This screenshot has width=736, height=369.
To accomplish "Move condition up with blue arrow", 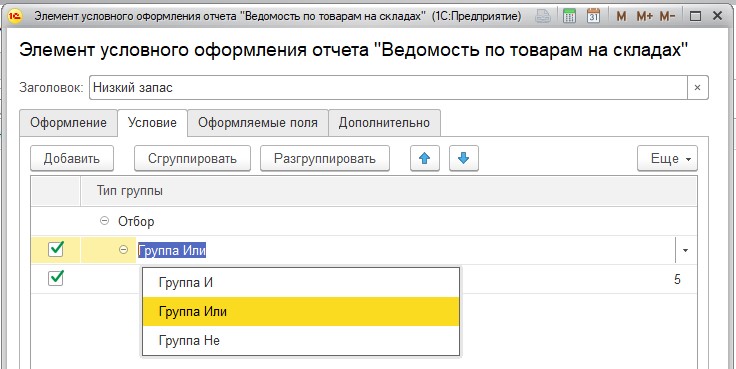I will [425, 158].
